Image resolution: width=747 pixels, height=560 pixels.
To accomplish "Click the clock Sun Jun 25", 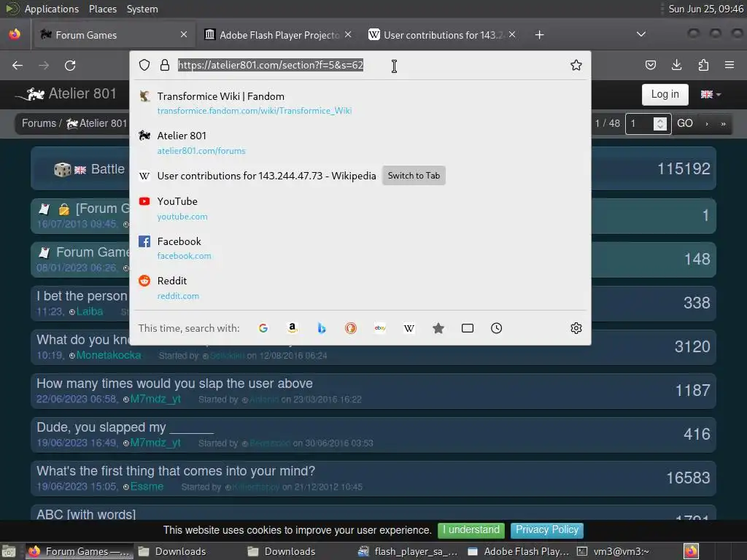I will pyautogui.click(x=705, y=9).
